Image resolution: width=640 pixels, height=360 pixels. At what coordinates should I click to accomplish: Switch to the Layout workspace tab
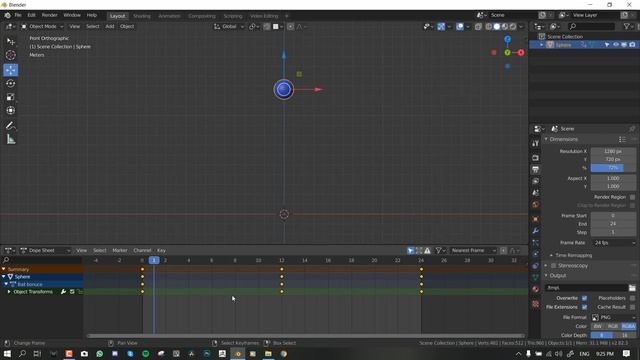(x=118, y=16)
